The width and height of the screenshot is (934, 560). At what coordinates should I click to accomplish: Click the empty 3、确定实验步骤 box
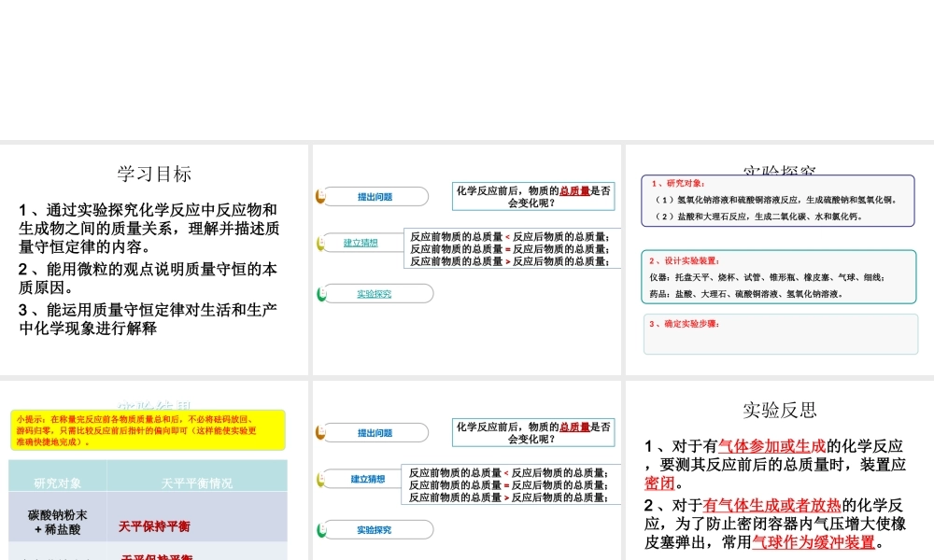[781, 334]
